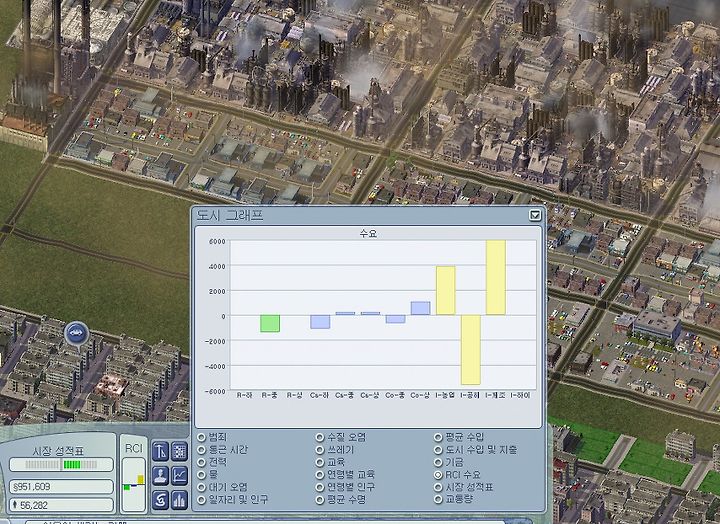Click the R-하 axis label
Image resolution: width=720 pixels, height=524 pixels.
[x=244, y=395]
